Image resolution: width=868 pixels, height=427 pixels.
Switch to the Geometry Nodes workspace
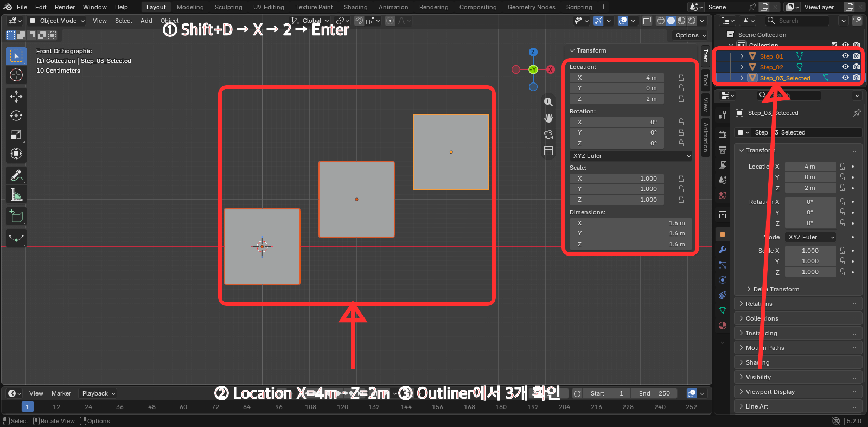[531, 7]
